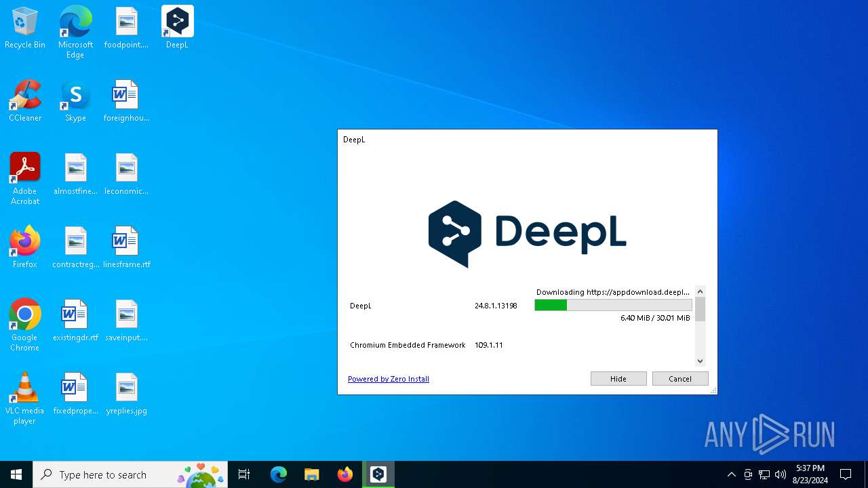Select the DeepL desktop shortcut

(x=177, y=28)
